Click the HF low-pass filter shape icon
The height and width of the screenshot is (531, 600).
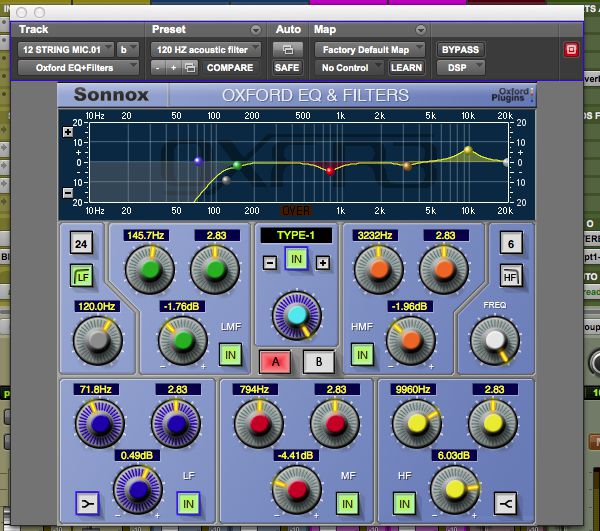click(511, 276)
